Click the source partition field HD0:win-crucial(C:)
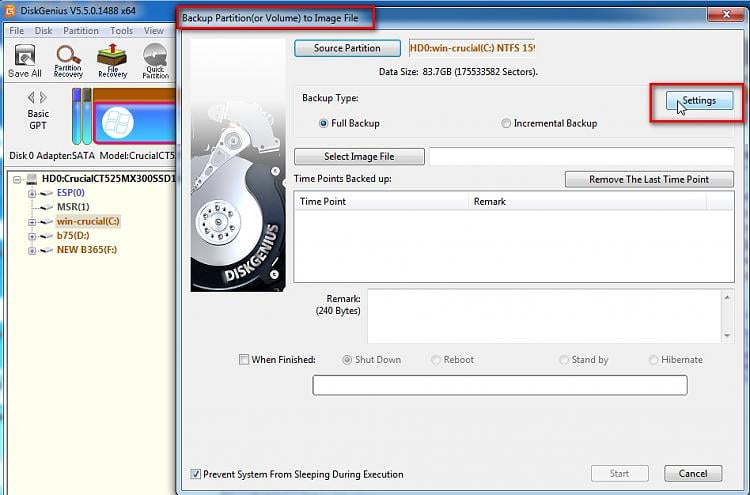750x495 pixels. [472, 48]
